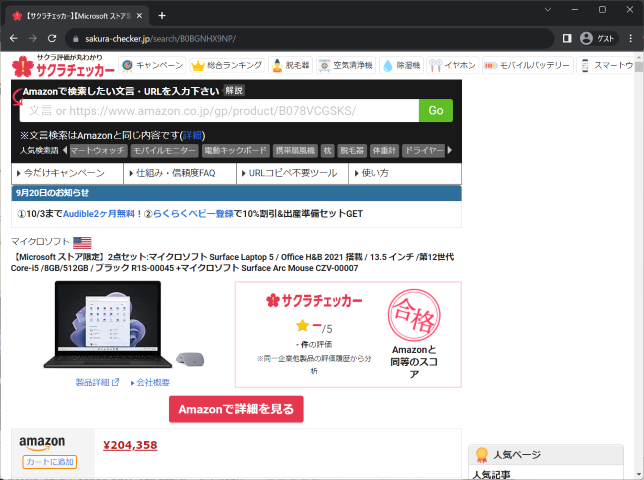Click the 合格 stamp badge
This screenshot has height=480, width=644.
coord(414,315)
